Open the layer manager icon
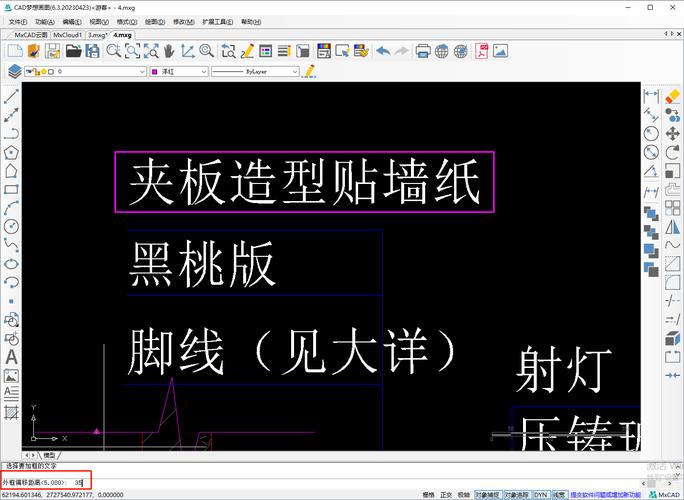684x500 pixels. tap(14, 71)
